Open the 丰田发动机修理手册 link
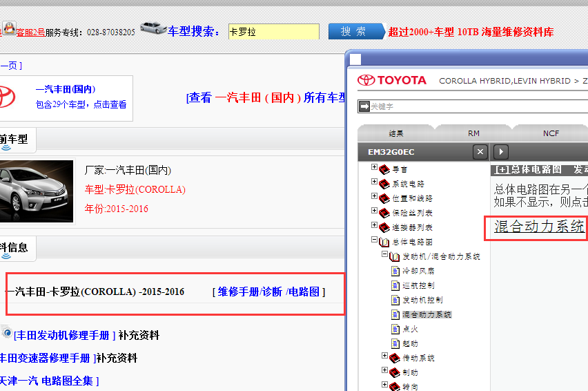The height and width of the screenshot is (391, 588). click(x=64, y=336)
